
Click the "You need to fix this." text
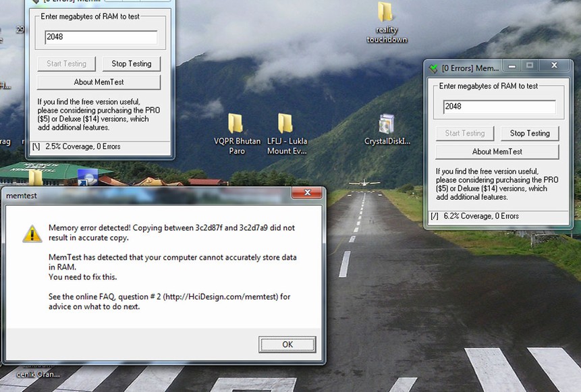[x=82, y=277]
